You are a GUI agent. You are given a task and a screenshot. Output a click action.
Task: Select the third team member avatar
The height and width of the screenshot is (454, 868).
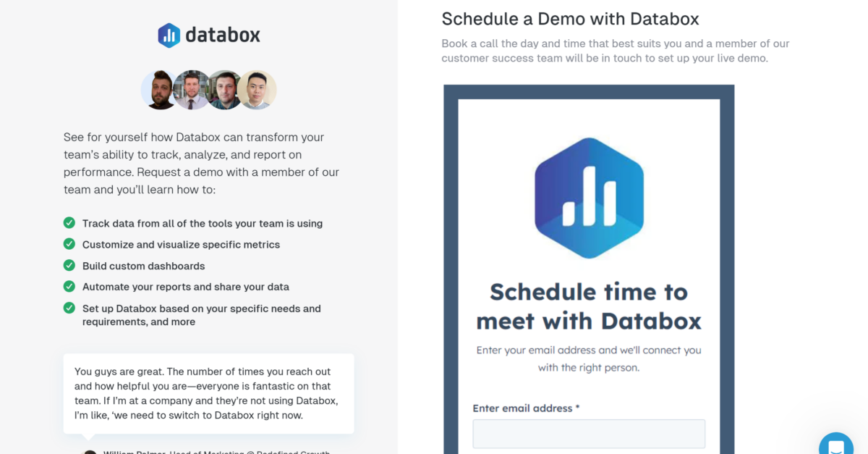pos(225,90)
